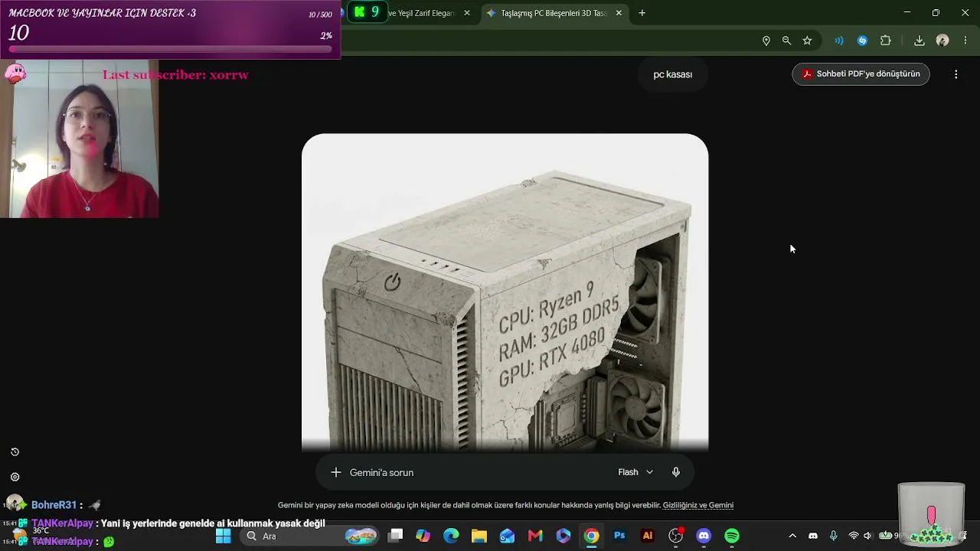Open Chrome downloads icon
This screenshot has height=551, width=980.
920,41
